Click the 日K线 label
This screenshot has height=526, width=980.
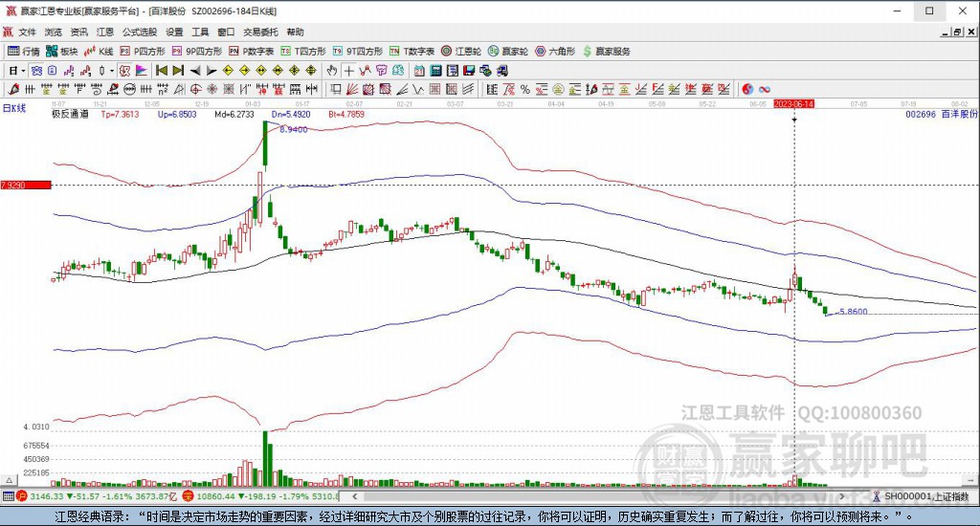(14, 108)
